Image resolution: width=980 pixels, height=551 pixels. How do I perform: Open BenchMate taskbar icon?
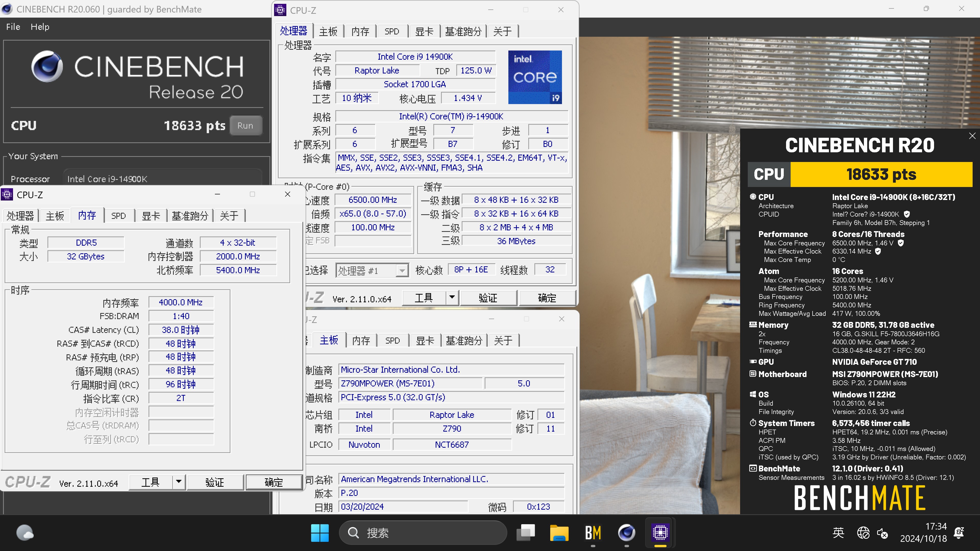pyautogui.click(x=593, y=532)
